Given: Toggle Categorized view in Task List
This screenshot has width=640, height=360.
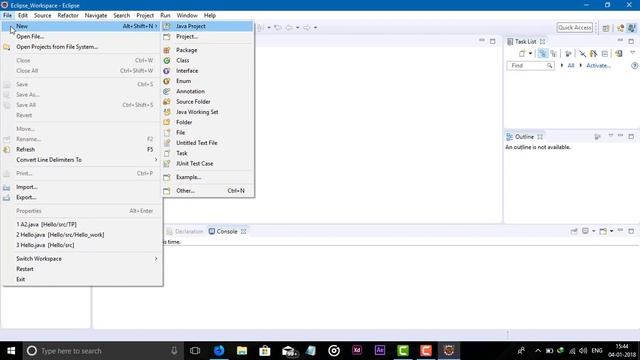Looking at the screenshot, I should click(x=542, y=53).
